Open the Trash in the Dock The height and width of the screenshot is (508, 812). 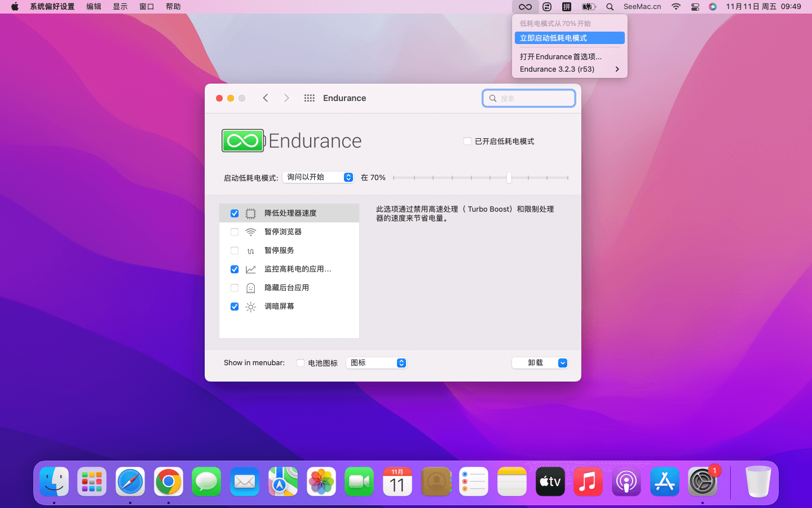pos(758,481)
